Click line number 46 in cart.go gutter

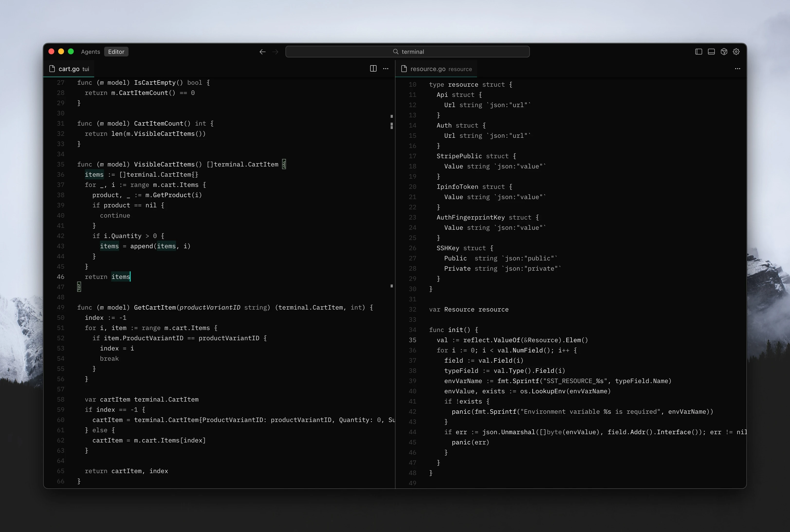60,277
